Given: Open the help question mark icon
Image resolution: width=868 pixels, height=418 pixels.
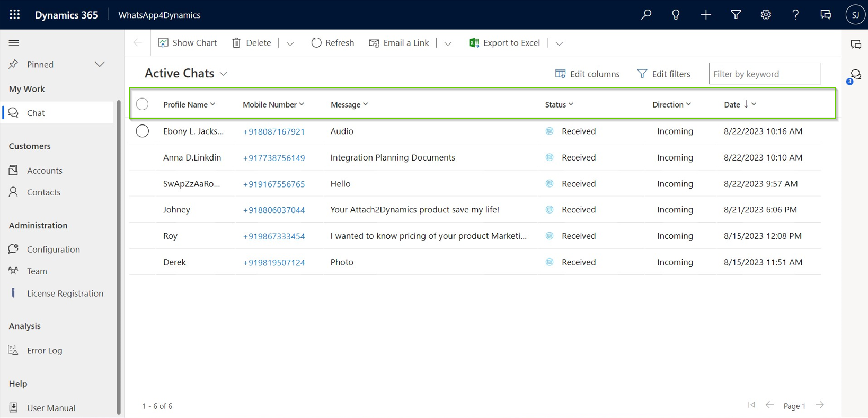Looking at the screenshot, I should pos(795,14).
